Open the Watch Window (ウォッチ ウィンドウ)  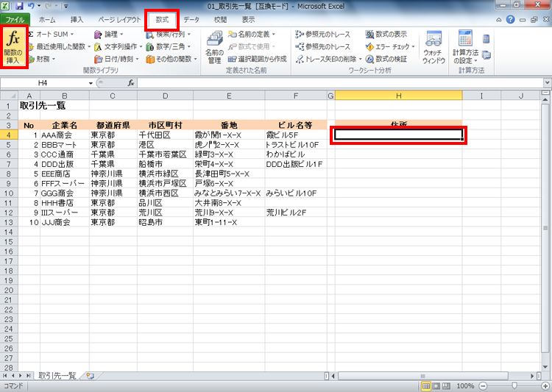434,47
